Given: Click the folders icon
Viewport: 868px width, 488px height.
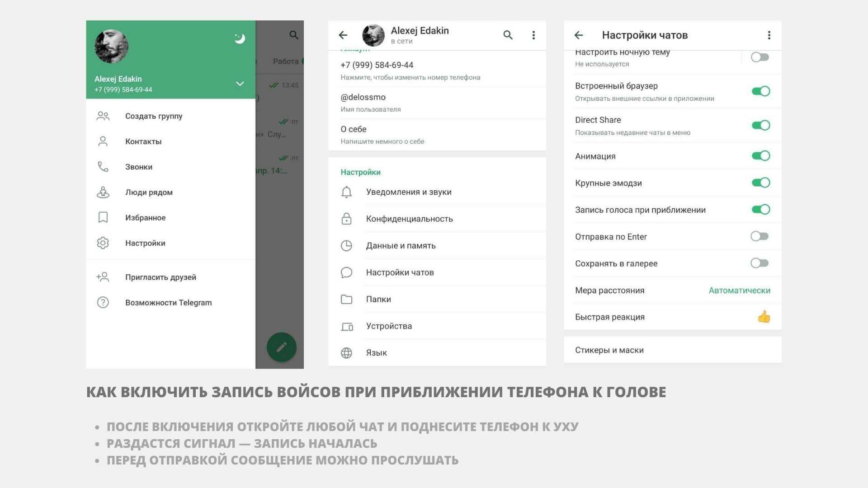Looking at the screenshot, I should click(x=346, y=299).
